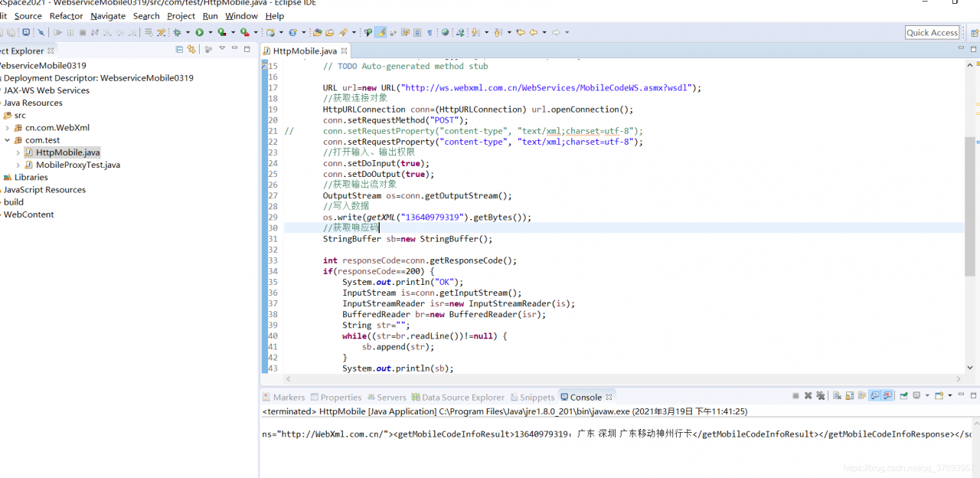This screenshot has height=478, width=980.
Task: Expand MobileProxyTest.java tree node arrow
Action: coord(18,165)
